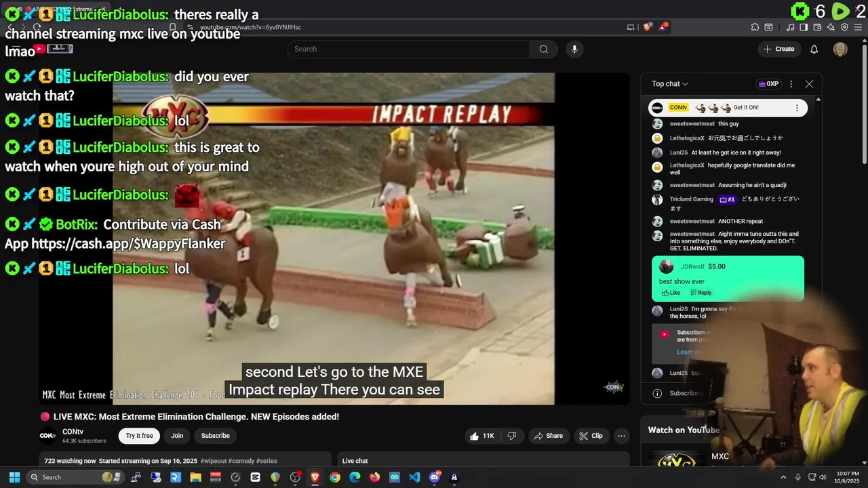This screenshot has height=488, width=868.
Task: Open Brave Wallet icon in toolbar
Action: (817, 27)
